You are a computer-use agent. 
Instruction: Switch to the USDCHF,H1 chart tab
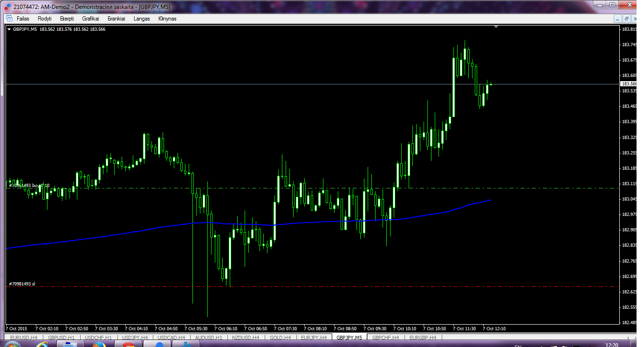point(98,338)
